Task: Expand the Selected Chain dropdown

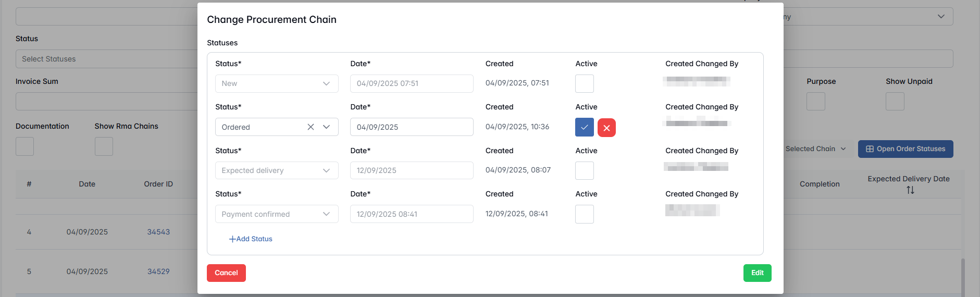Action: [815, 149]
